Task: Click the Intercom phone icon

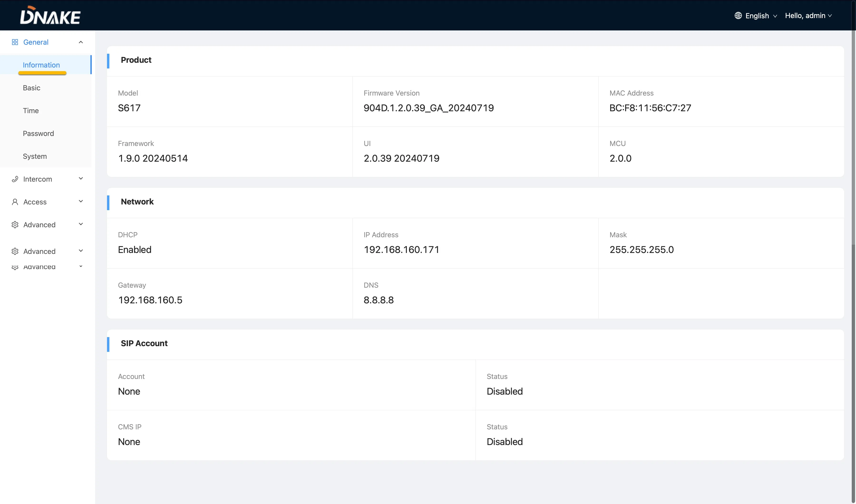Action: coord(15,179)
